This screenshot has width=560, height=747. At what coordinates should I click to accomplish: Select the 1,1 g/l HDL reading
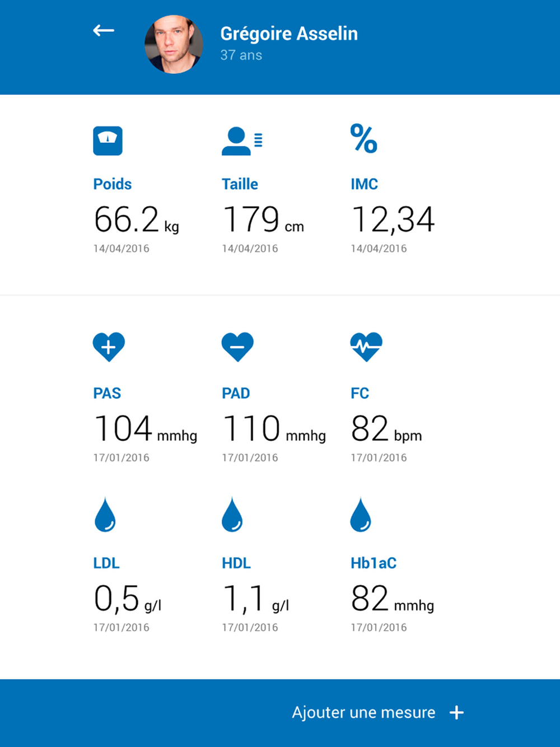[255, 599]
